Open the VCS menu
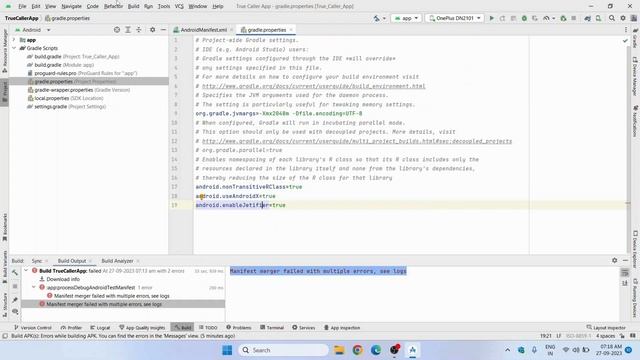 [179, 6]
